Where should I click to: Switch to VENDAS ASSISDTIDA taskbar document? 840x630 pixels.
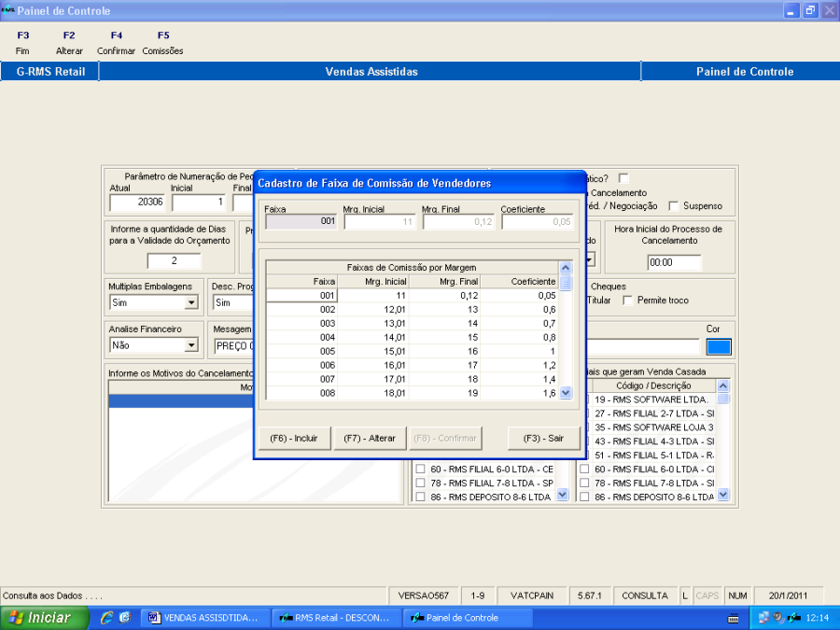207,618
